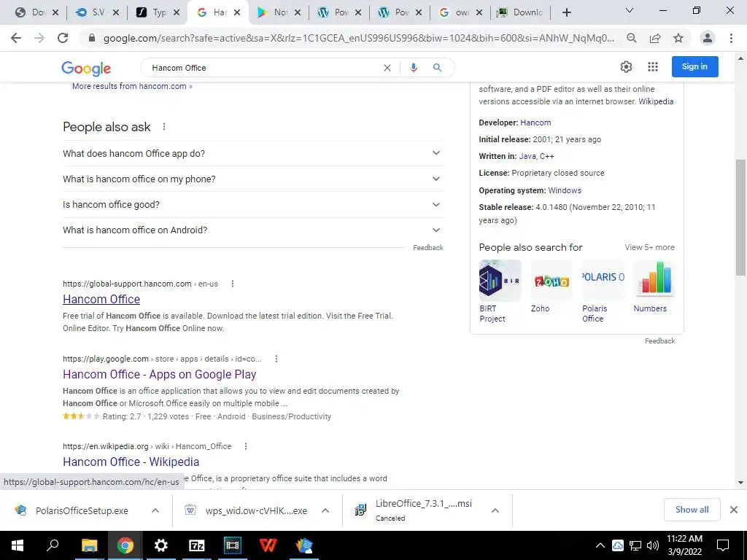The width and height of the screenshot is (747, 560).
Task: Open the Numbers app thumbnail
Action: point(654,281)
